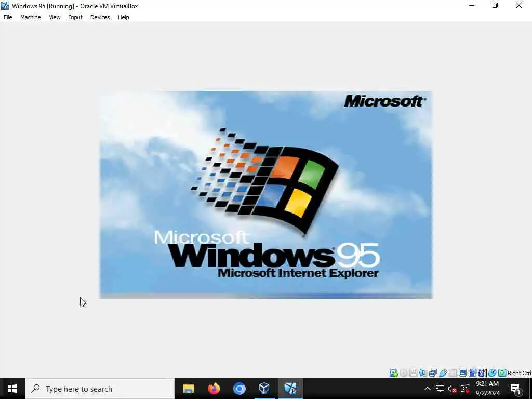Open the Machine menu

pos(30,17)
